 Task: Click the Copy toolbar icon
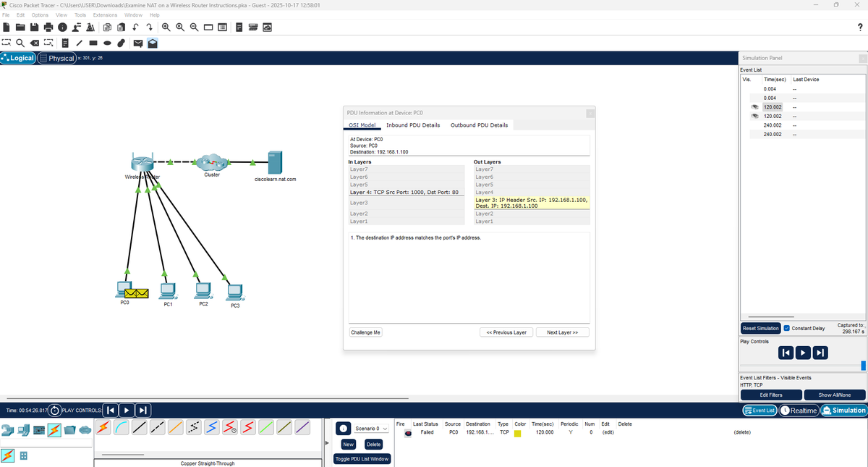point(107,28)
